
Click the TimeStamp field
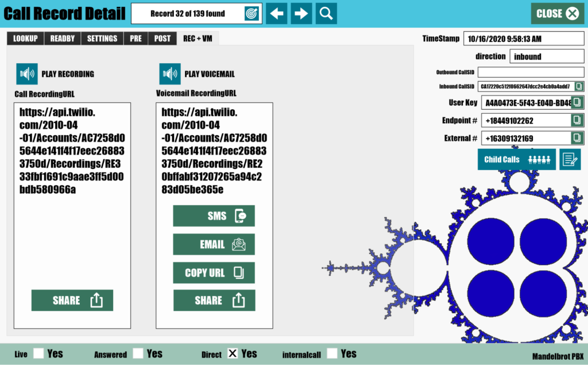524,39
